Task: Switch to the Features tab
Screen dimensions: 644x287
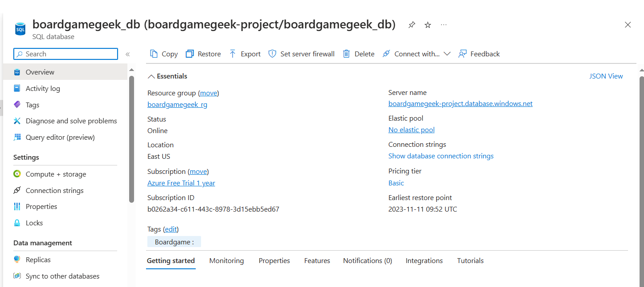Action: 317,261
